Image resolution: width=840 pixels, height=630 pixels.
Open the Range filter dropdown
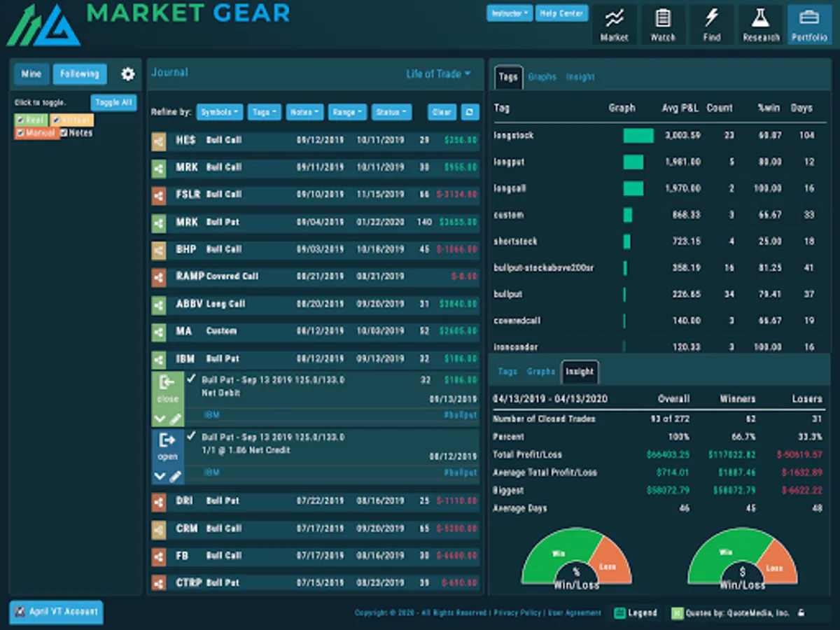346,112
